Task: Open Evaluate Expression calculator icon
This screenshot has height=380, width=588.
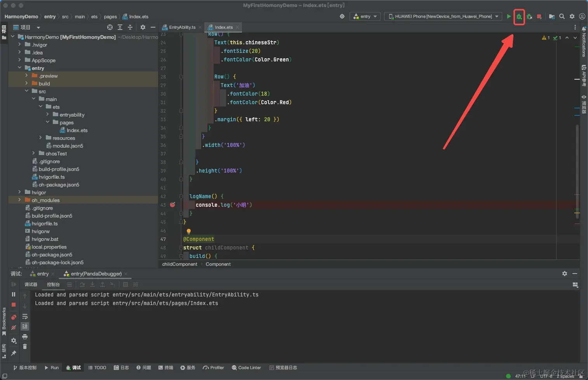Action: [x=125, y=284]
